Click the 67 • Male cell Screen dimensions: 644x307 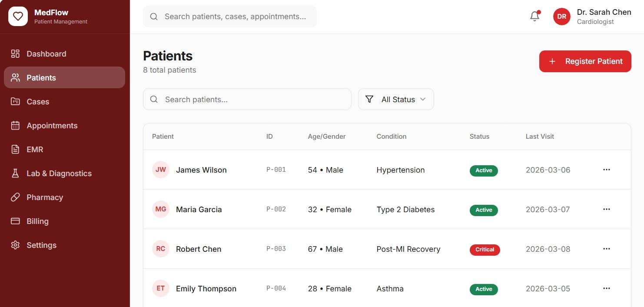click(x=325, y=249)
